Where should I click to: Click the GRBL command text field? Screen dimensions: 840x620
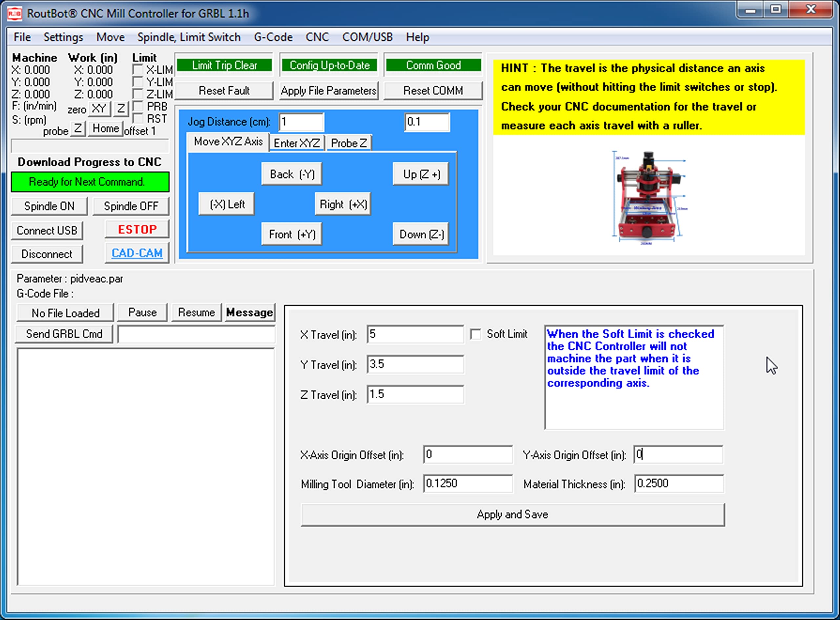pos(197,334)
